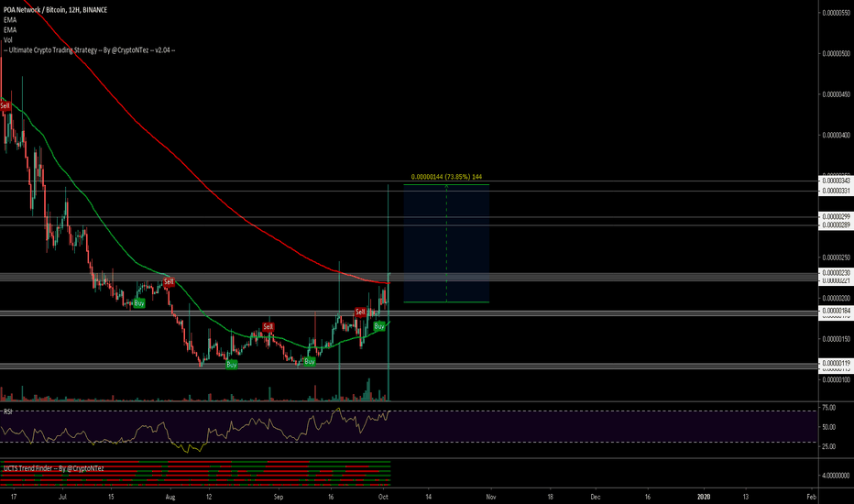Select the 0.00000144 (73.85%) measurement label
Image resolution: width=854 pixels, height=504 pixels.
coord(446,177)
